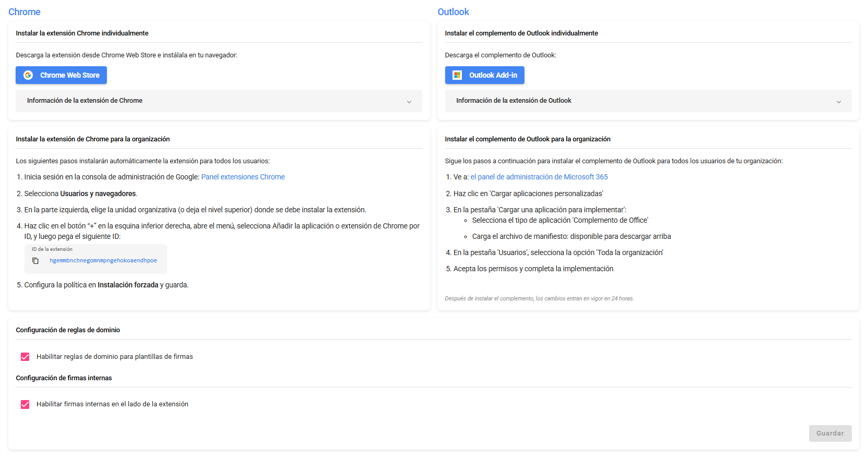This screenshot has width=868, height=459.
Task: Open the Panel extensiones Chrome link
Action: (x=243, y=177)
